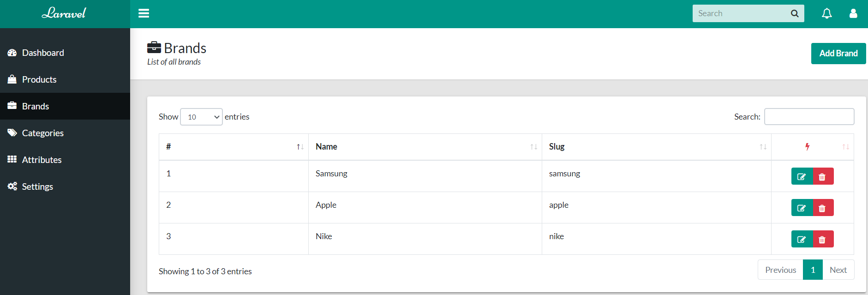Delete the Samsung brand row

click(x=822, y=176)
